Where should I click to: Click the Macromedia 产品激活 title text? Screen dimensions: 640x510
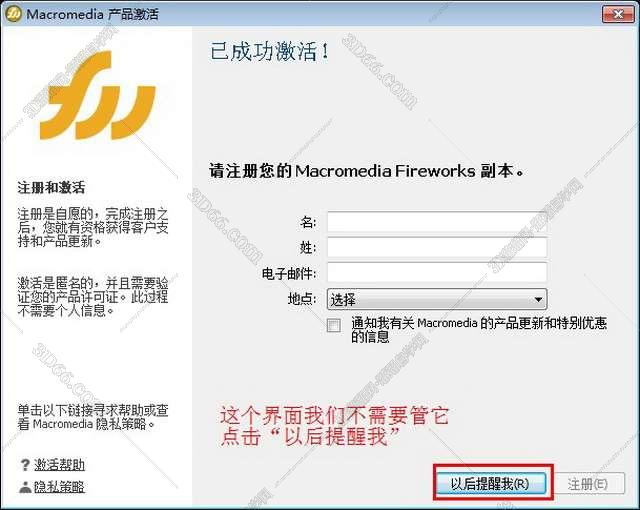click(92, 15)
